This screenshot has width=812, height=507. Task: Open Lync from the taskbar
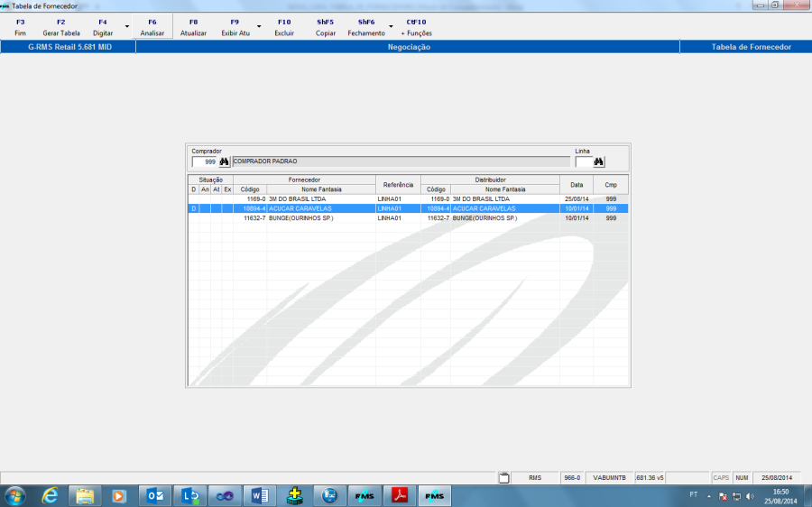[x=190, y=496]
